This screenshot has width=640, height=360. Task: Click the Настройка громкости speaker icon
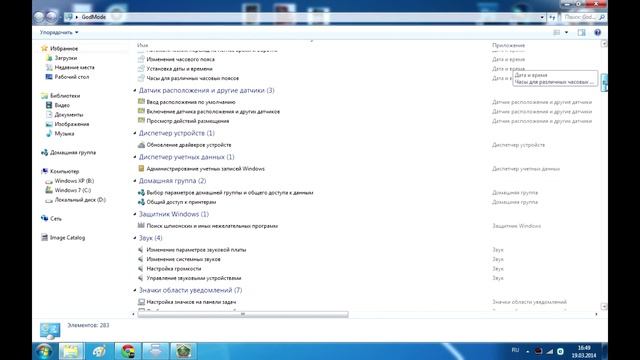tap(141, 268)
